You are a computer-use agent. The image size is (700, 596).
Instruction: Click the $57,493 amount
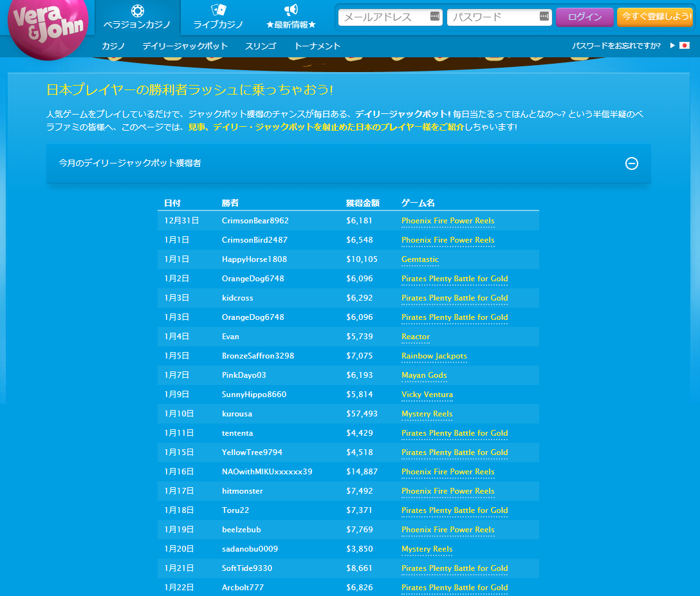click(x=362, y=414)
